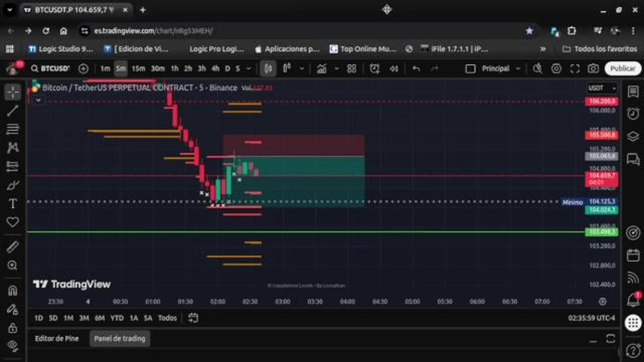Open the indicator templates grid

coord(352,68)
